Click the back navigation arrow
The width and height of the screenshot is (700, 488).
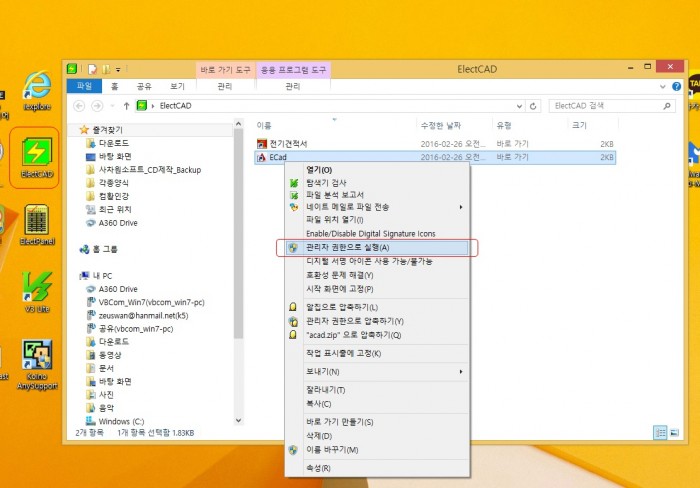pyautogui.click(x=79, y=106)
